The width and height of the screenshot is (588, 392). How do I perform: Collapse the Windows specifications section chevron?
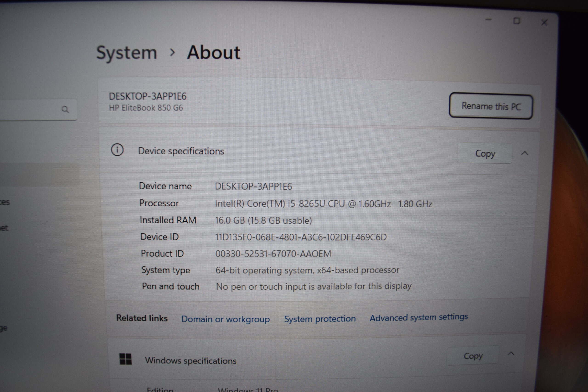pyautogui.click(x=511, y=354)
